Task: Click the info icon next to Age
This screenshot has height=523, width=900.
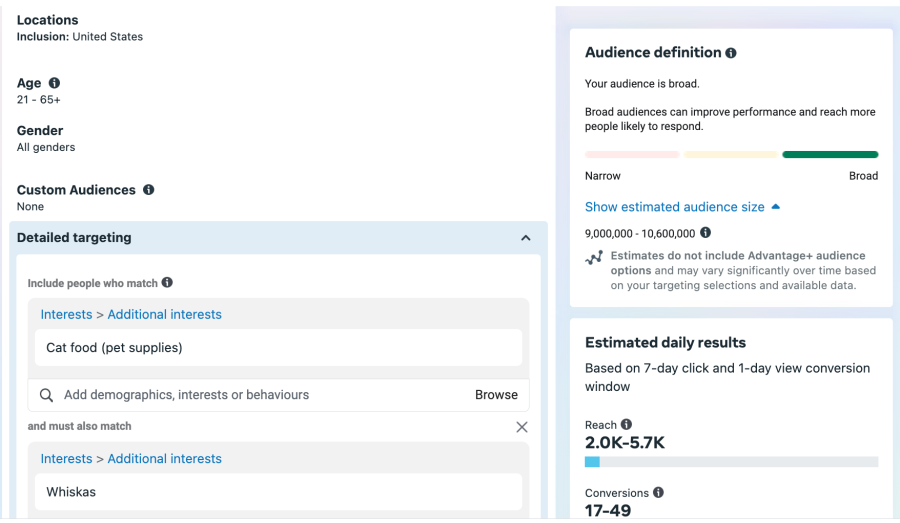Action: tap(54, 83)
